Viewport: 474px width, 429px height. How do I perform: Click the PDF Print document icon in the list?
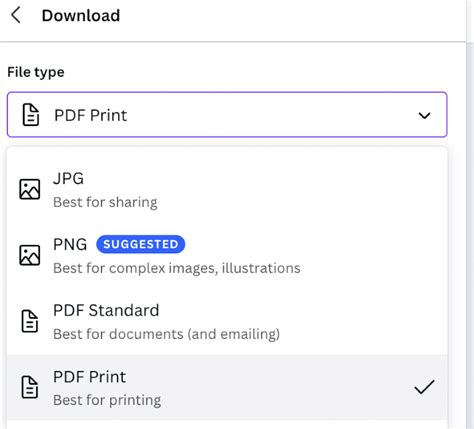point(30,387)
